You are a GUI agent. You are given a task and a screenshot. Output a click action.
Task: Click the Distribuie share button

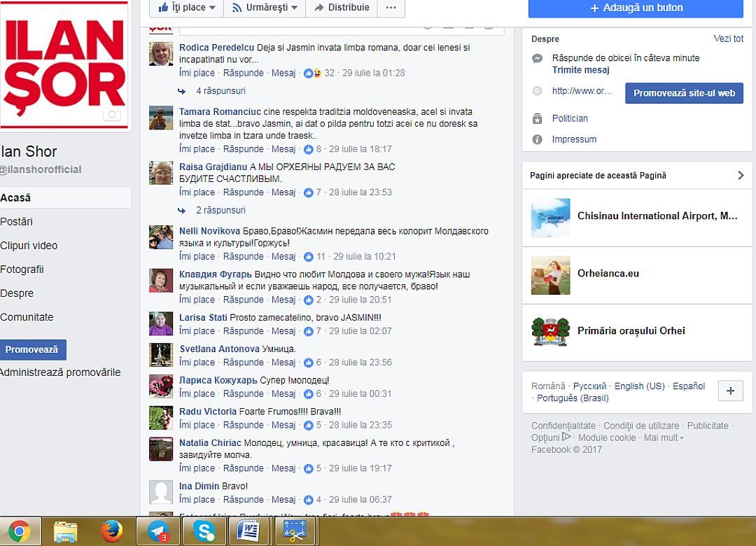click(x=342, y=7)
